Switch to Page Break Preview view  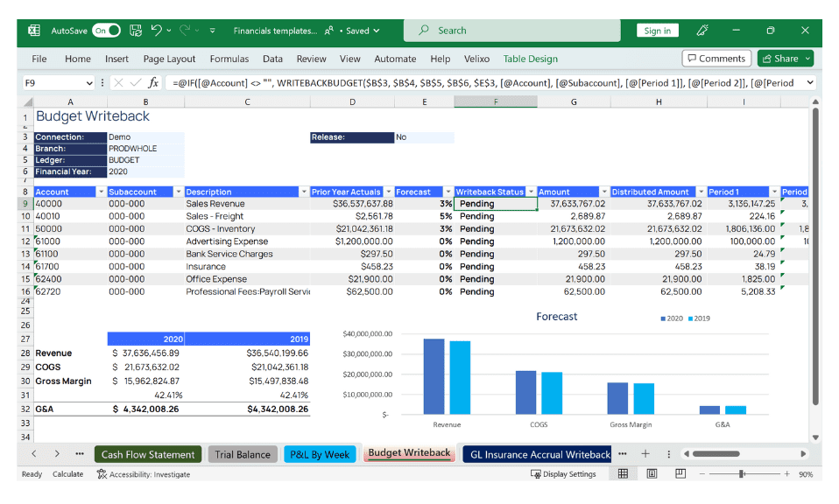click(680, 473)
